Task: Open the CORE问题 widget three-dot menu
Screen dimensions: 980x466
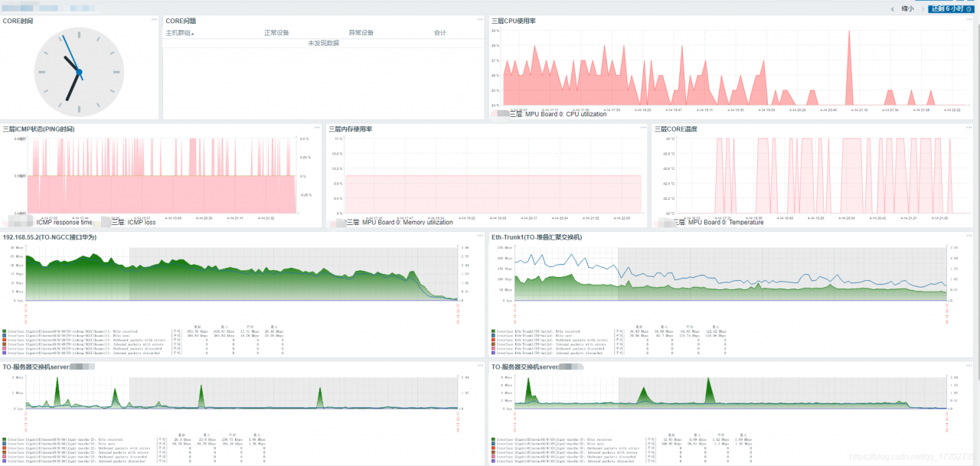Action: [x=480, y=19]
